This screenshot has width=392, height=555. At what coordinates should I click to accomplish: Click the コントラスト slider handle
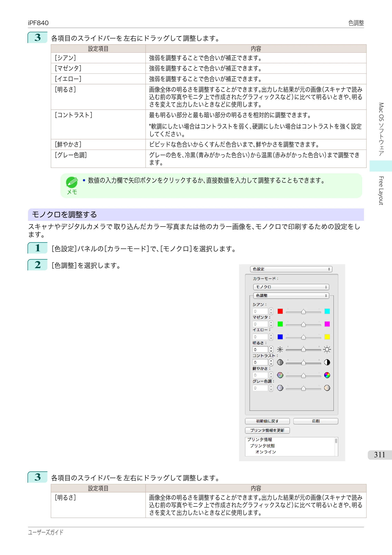coord(303,362)
